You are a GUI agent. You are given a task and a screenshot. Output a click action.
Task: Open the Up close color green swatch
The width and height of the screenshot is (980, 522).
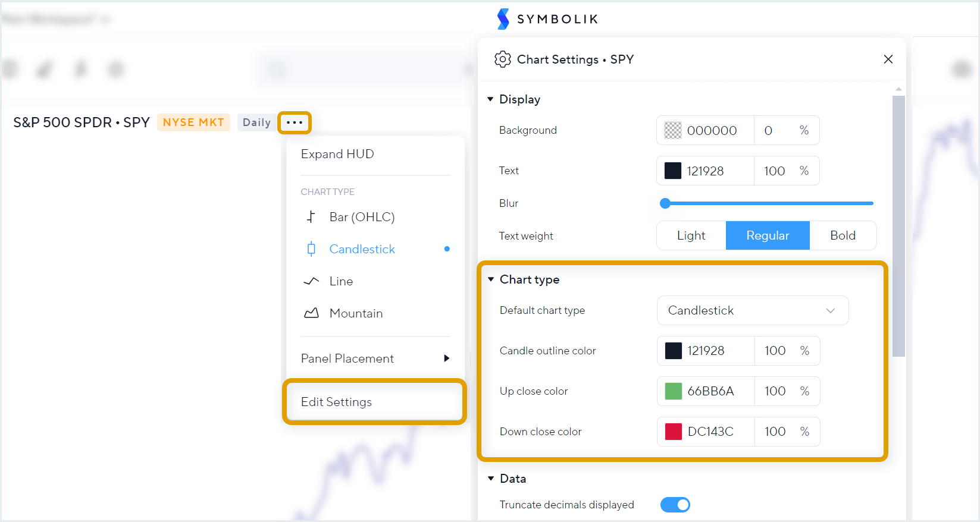pyautogui.click(x=674, y=391)
